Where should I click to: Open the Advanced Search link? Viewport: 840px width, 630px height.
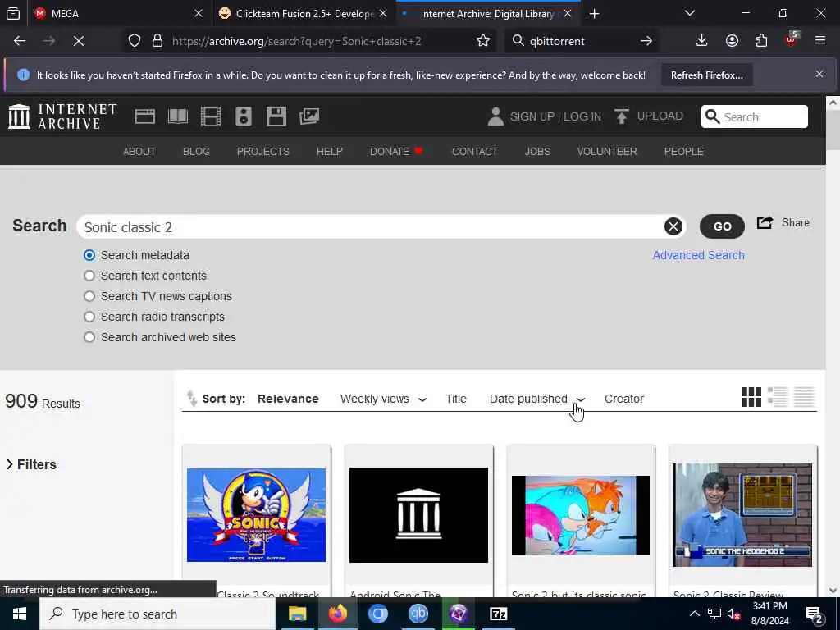click(x=699, y=255)
